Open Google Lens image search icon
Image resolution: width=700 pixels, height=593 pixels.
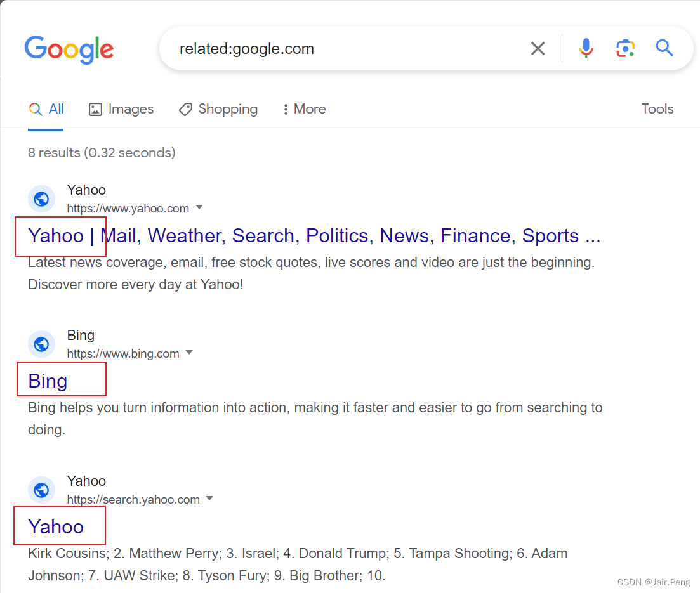626,48
